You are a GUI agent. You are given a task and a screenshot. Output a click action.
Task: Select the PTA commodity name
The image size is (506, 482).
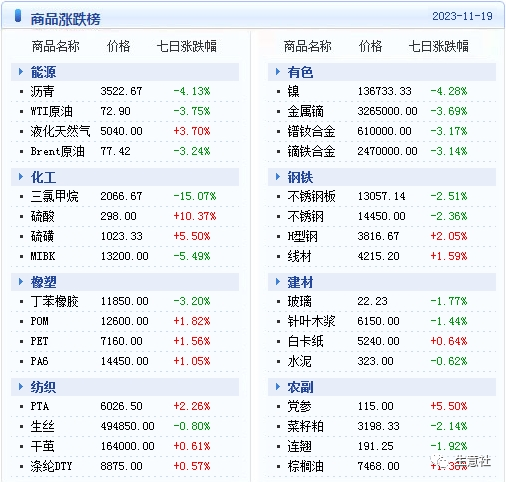click(x=40, y=406)
